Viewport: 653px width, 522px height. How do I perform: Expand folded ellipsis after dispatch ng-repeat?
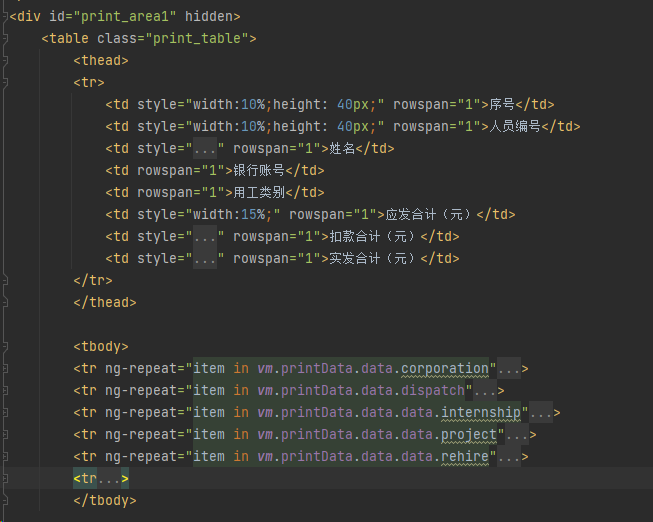[485, 390]
